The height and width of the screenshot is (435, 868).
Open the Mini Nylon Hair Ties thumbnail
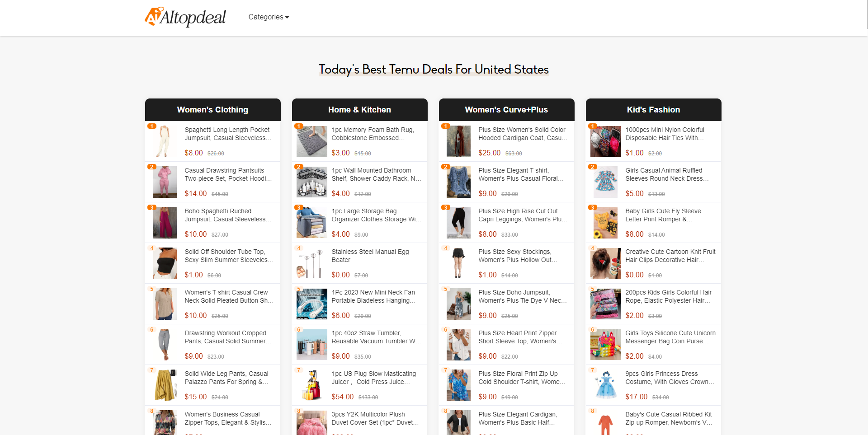[605, 141]
